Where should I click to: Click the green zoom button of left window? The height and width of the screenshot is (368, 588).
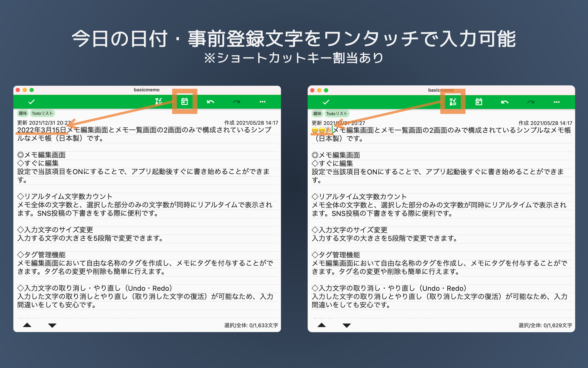[x=32, y=90]
